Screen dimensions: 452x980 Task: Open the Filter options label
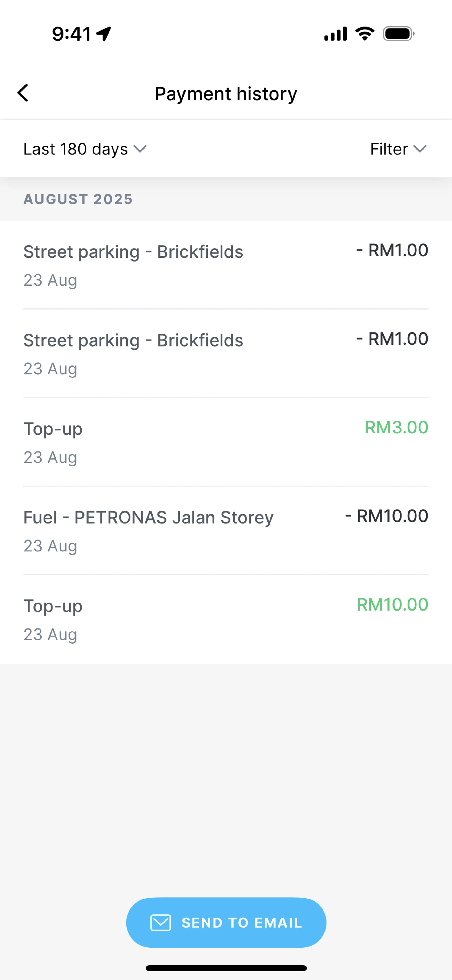[x=389, y=149]
